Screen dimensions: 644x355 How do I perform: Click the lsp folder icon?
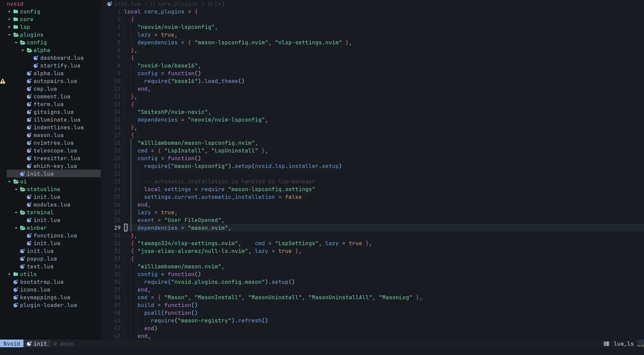(16, 27)
